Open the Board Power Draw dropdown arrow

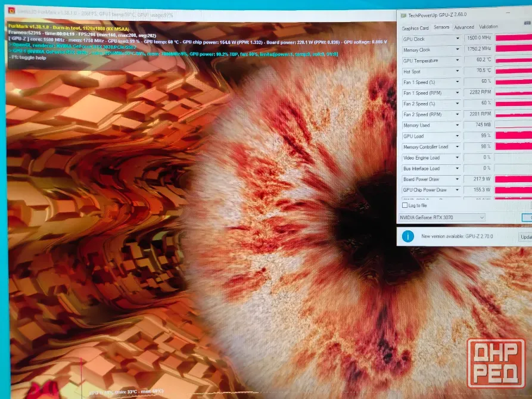pos(458,179)
